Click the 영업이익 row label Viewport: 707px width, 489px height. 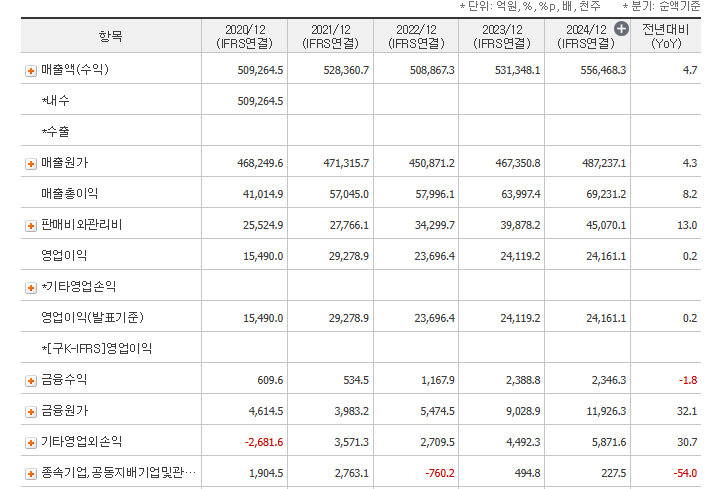64,256
